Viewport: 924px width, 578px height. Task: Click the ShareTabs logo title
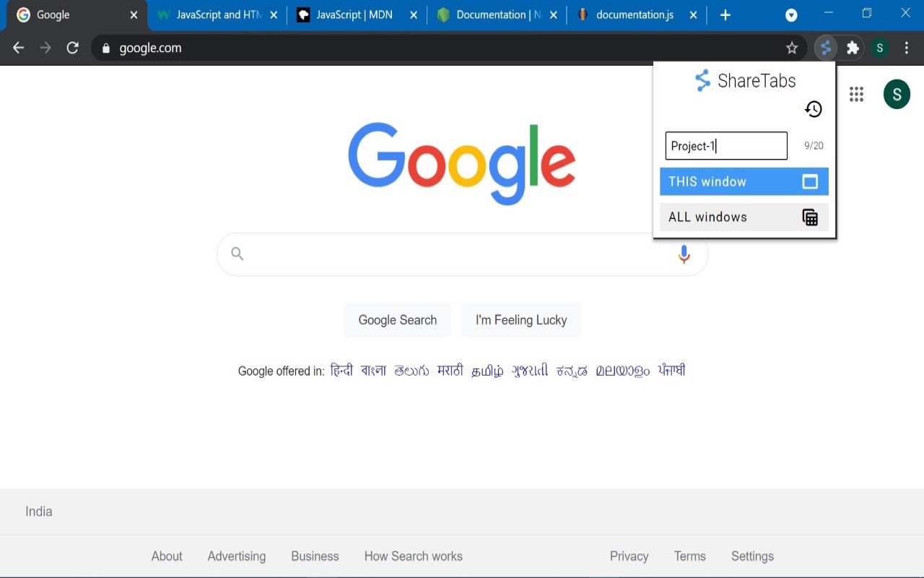point(745,80)
